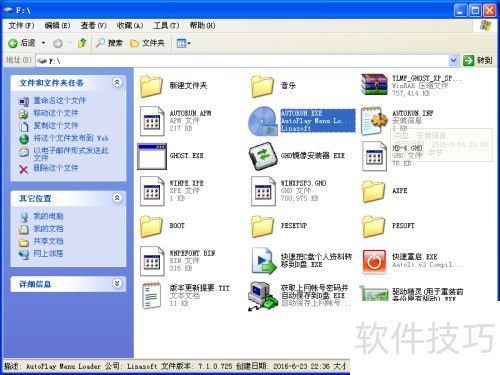
Task: Open the BOOT folder icon
Action: coord(151,226)
